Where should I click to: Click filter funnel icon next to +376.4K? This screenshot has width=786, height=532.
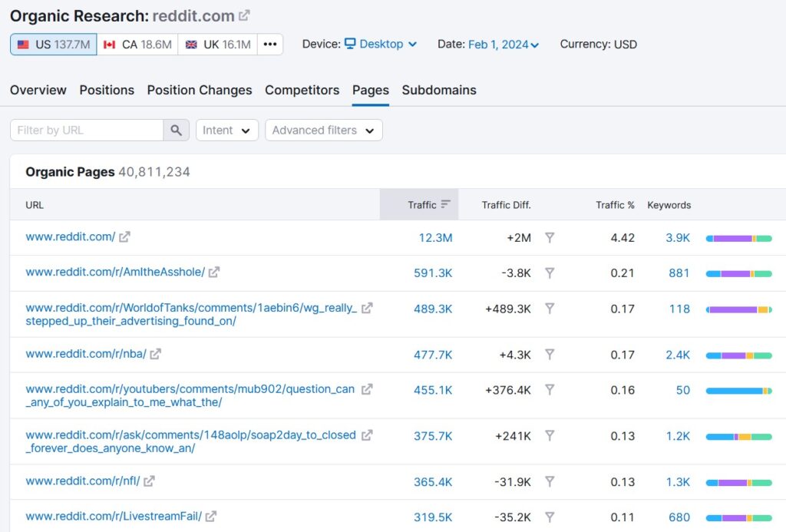tap(550, 390)
